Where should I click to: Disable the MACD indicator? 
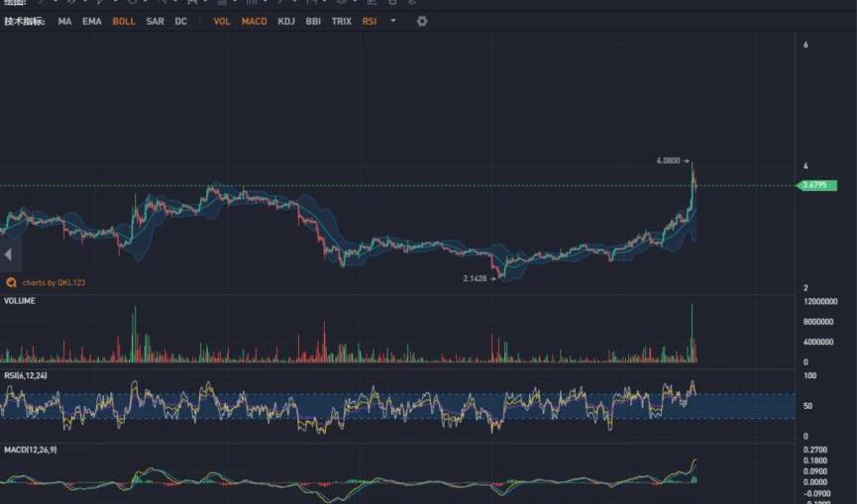[x=254, y=21]
